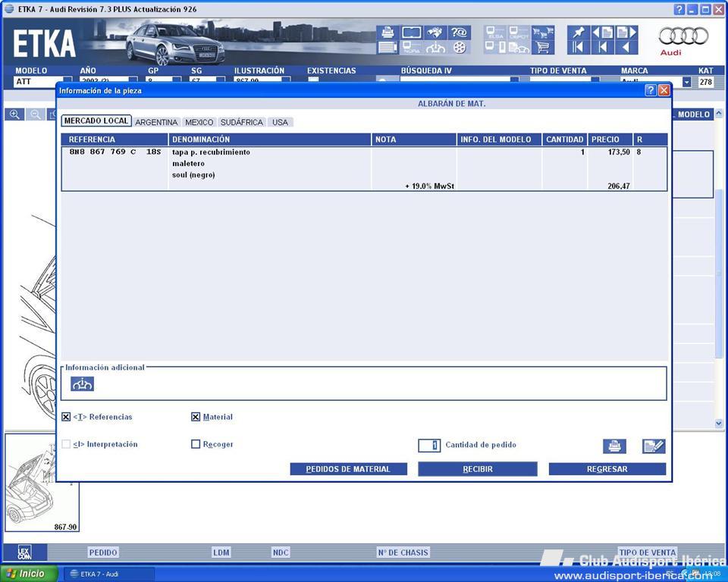Click the total price 206,47
The height and width of the screenshot is (582, 728).
point(619,186)
